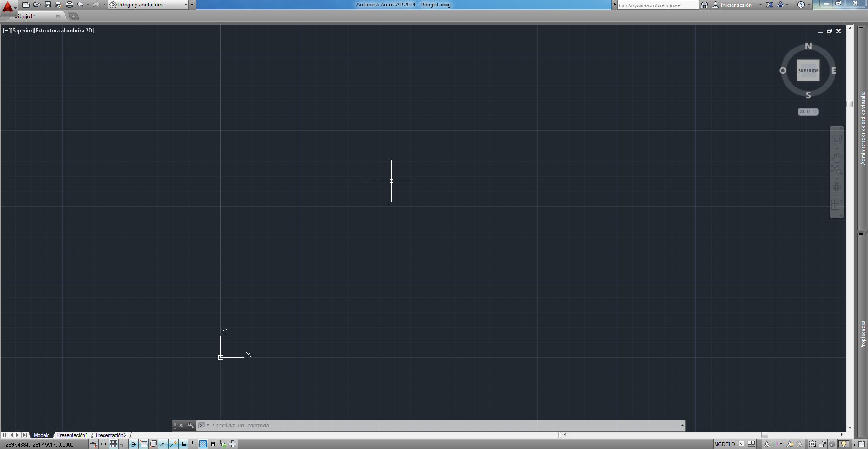Toggle Grid Display in status bar
The width and height of the screenshot is (868, 449).
pyautogui.click(x=113, y=444)
